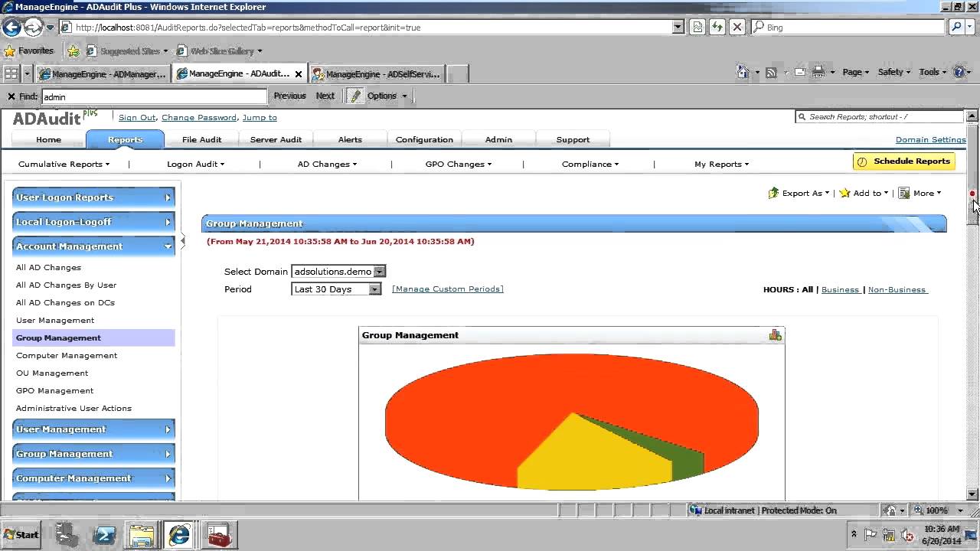Open Server Manager from the taskbar

[67, 534]
